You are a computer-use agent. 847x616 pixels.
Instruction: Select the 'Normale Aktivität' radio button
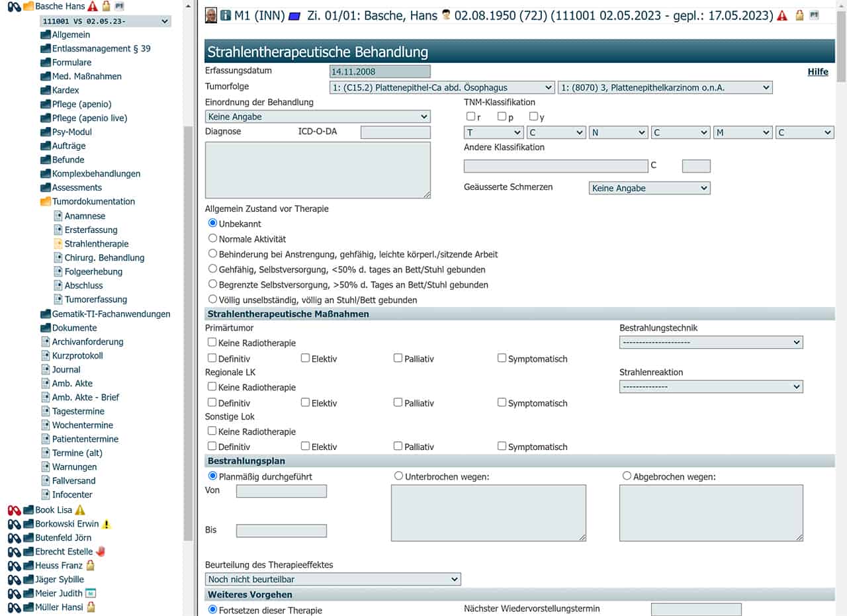[212, 238]
